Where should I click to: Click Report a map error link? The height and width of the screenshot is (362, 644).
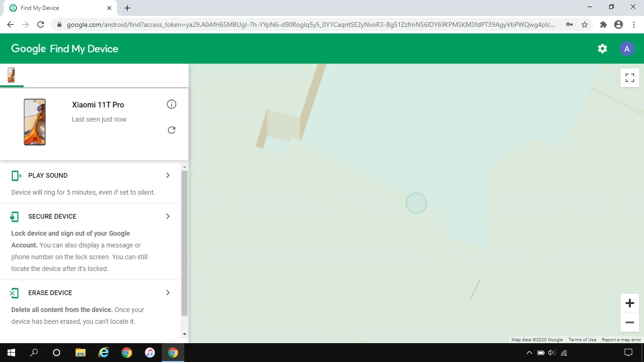pos(621,339)
